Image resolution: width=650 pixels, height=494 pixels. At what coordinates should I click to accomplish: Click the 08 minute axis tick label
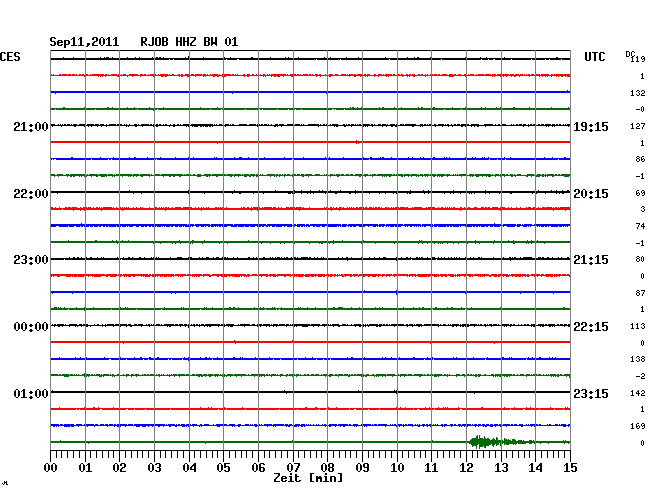(x=327, y=467)
